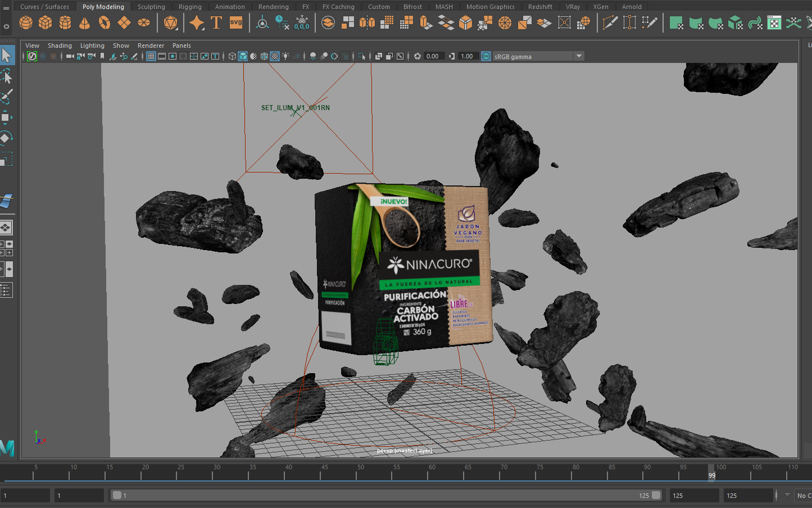Activate the Select tool arrow
Screen dimensions: 812x508
pyautogui.click(x=7, y=55)
